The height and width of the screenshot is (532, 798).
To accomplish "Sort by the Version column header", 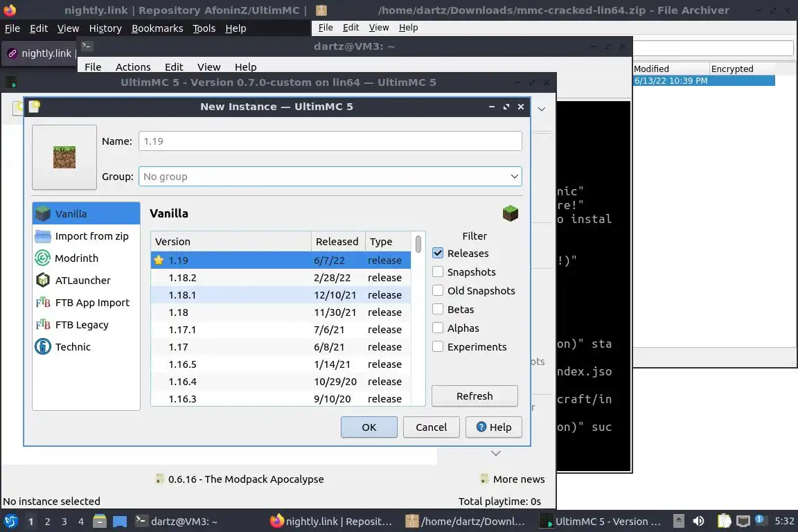I will pyautogui.click(x=231, y=241).
